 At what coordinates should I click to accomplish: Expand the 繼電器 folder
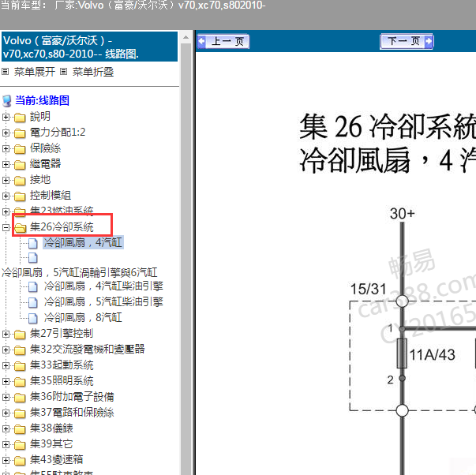point(6,164)
